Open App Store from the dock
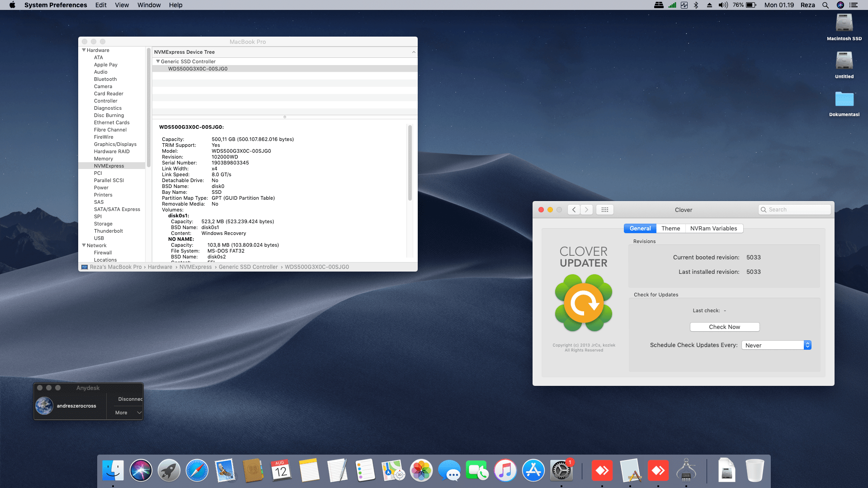This screenshot has height=488, width=868. tap(533, 470)
